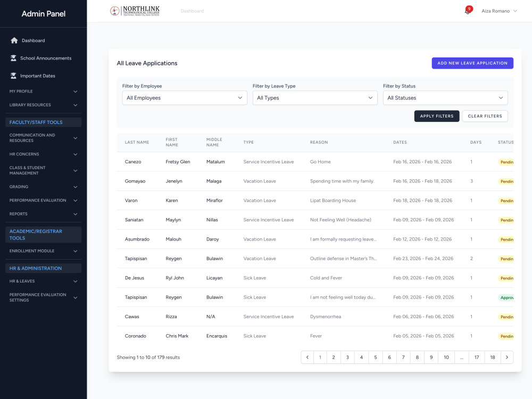
Task: Go to page 4 in pagination
Action: pyautogui.click(x=361, y=358)
